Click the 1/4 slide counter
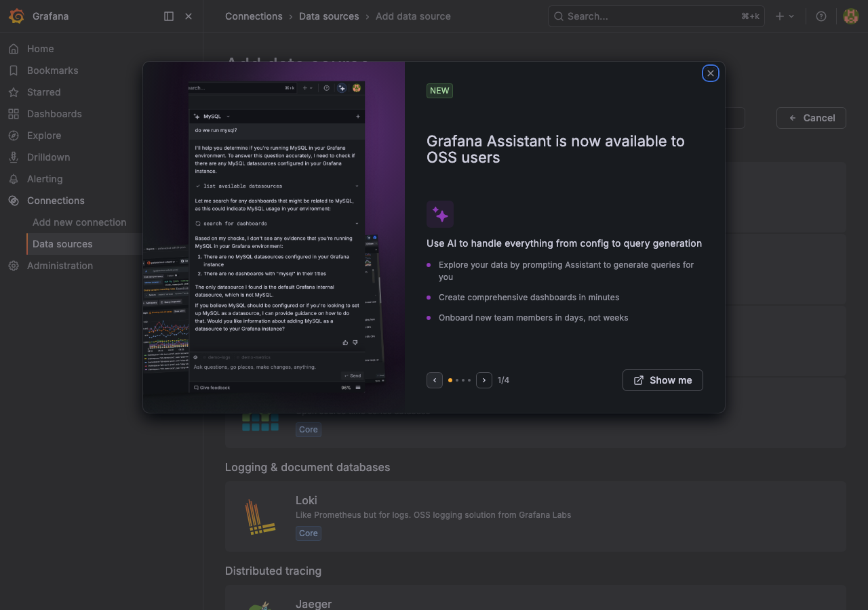Screen dimensions: 868x610 click(x=503, y=380)
